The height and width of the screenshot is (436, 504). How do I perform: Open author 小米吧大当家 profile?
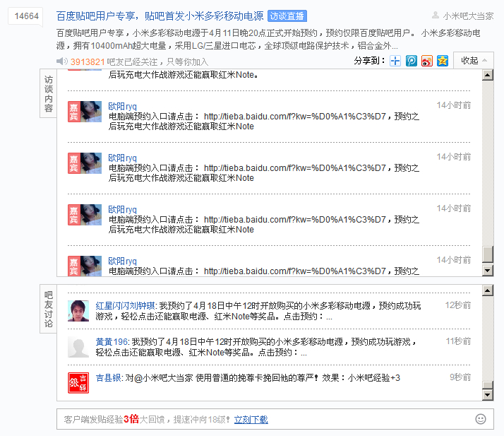(x=468, y=16)
